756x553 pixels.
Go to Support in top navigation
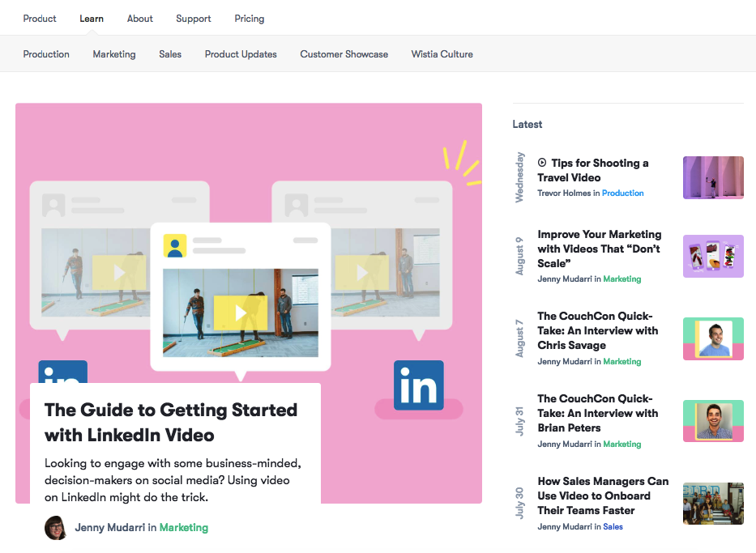(194, 19)
